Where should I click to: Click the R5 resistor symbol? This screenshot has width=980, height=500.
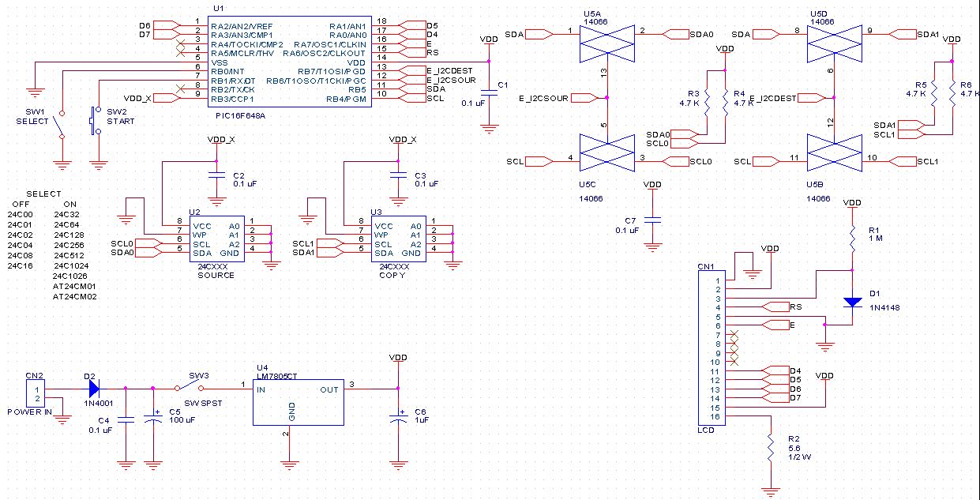coord(934,94)
